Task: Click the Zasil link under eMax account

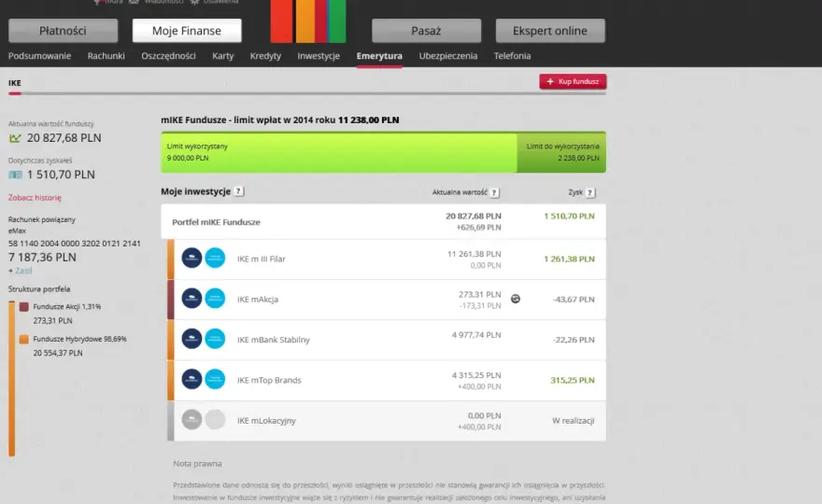Action: [x=23, y=271]
